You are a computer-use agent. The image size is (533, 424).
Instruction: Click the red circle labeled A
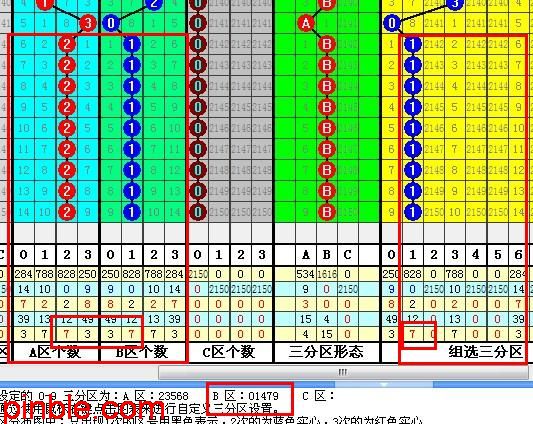[x=306, y=23]
